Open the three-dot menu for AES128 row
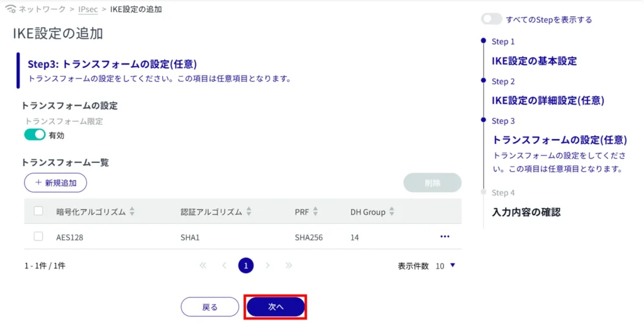The image size is (644, 334). [x=445, y=237]
